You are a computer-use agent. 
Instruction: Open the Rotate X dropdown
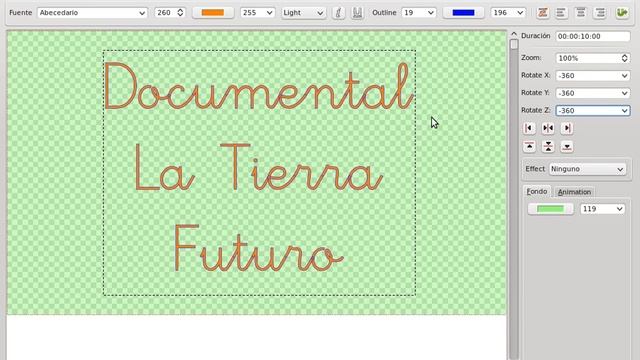click(x=593, y=76)
